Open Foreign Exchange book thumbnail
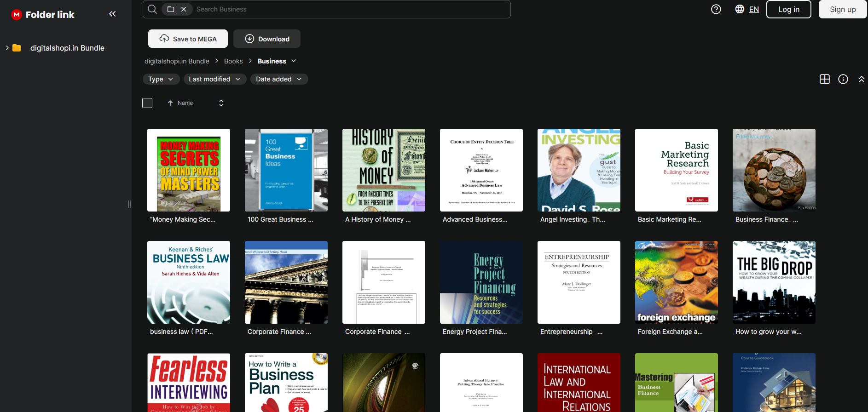The height and width of the screenshot is (412, 868). pos(677,282)
